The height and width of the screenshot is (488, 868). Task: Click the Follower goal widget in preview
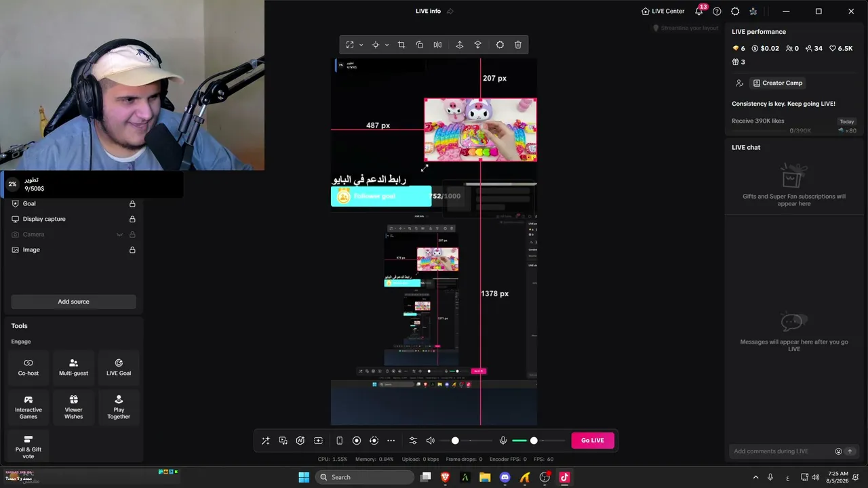381,196
